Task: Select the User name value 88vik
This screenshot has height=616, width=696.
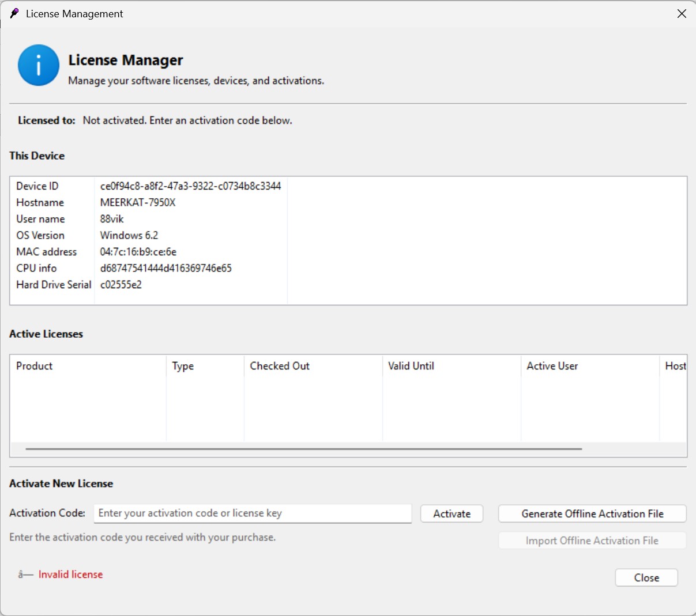Action: 112,219
